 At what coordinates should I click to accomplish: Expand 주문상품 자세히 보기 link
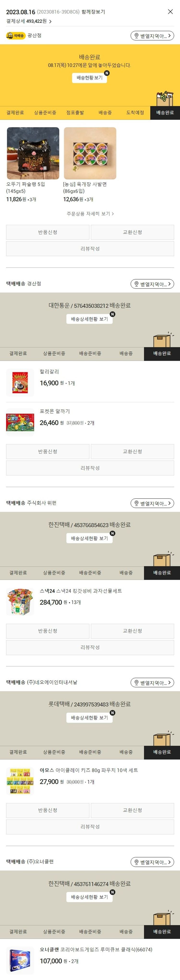point(90,214)
